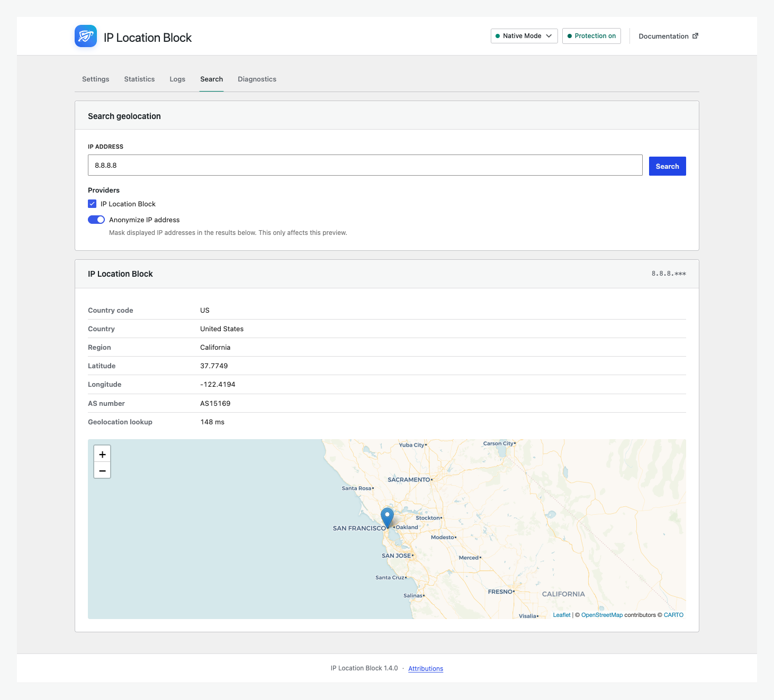
Task: Click the CALIFORNIA state label on the map
Action: tap(563, 594)
